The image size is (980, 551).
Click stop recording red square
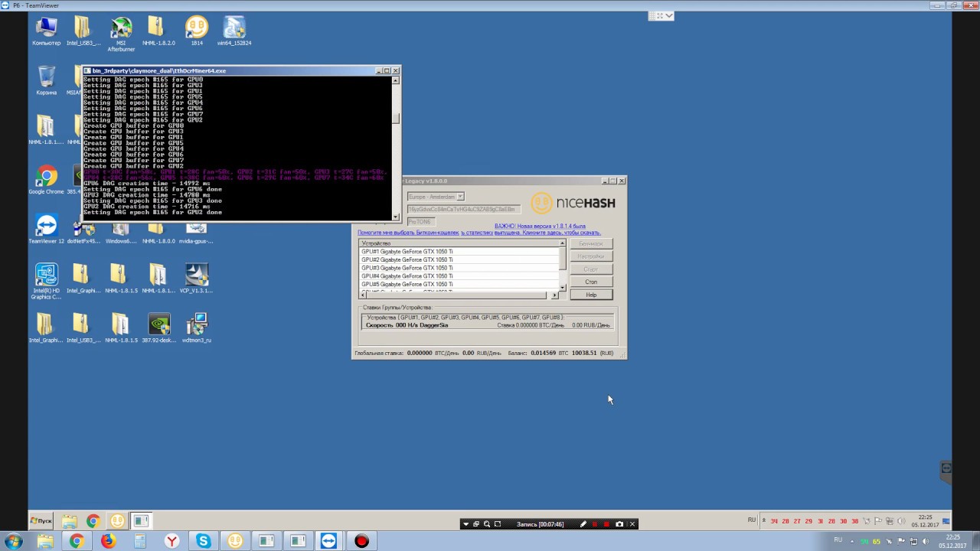click(x=607, y=524)
